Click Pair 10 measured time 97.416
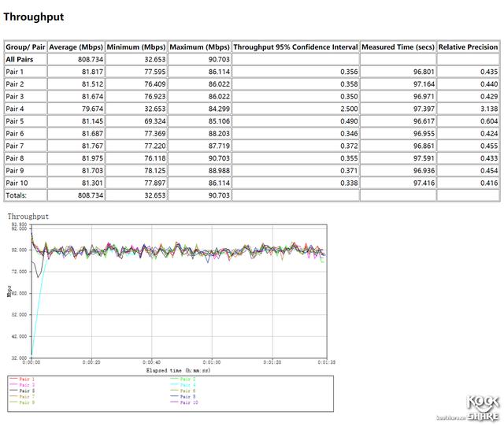The width and height of the screenshot is (504, 426). tap(424, 183)
